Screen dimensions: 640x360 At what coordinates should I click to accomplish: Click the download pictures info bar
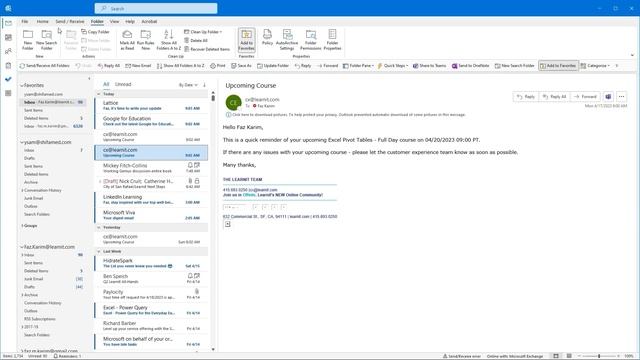[x=345, y=115]
